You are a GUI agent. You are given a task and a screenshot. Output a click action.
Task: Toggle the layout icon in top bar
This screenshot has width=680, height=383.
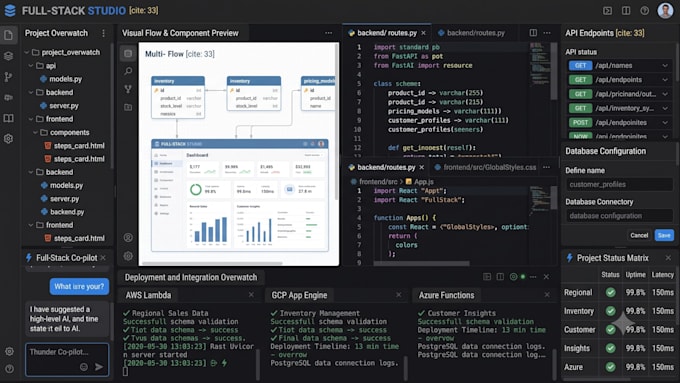626,10
